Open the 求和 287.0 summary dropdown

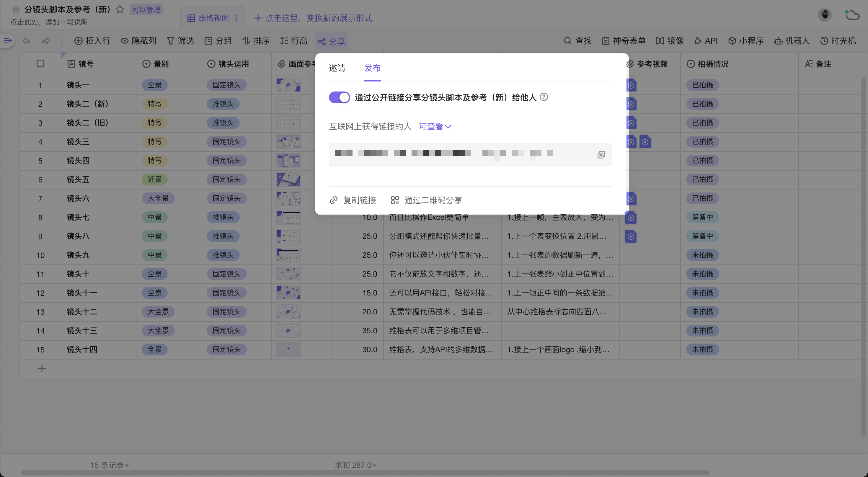coord(355,465)
